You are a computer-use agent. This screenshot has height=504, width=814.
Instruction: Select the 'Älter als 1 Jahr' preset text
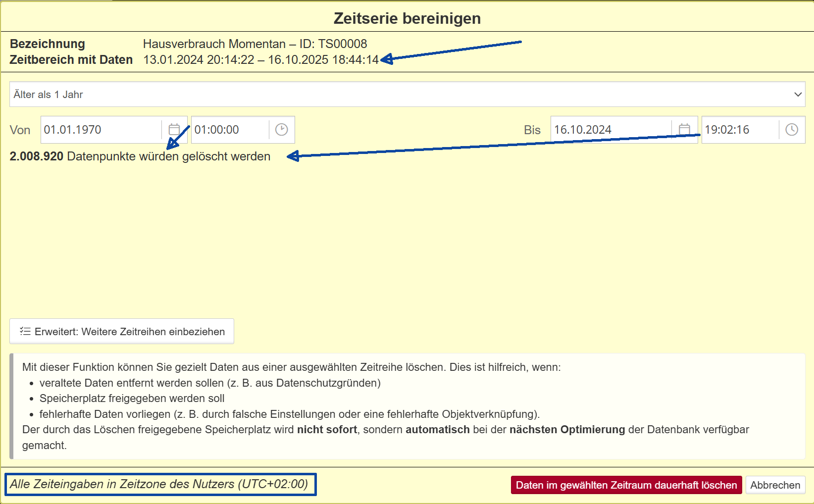coord(49,95)
